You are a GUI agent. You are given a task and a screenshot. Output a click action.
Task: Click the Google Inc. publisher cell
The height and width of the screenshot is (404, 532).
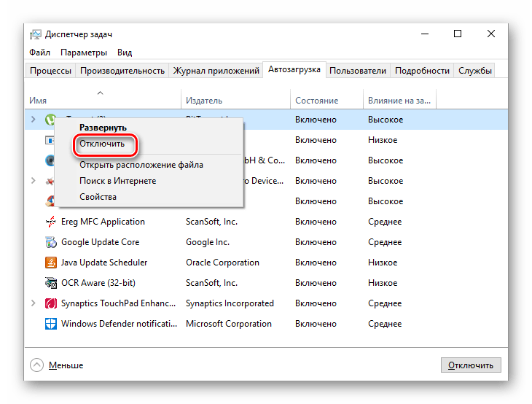[208, 242]
